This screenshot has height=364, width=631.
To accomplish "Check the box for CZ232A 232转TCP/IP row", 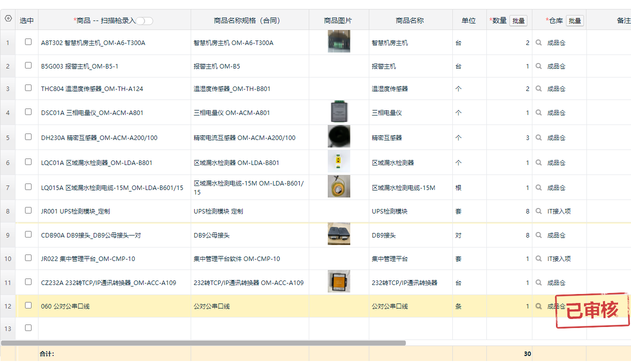I will coord(28,282).
